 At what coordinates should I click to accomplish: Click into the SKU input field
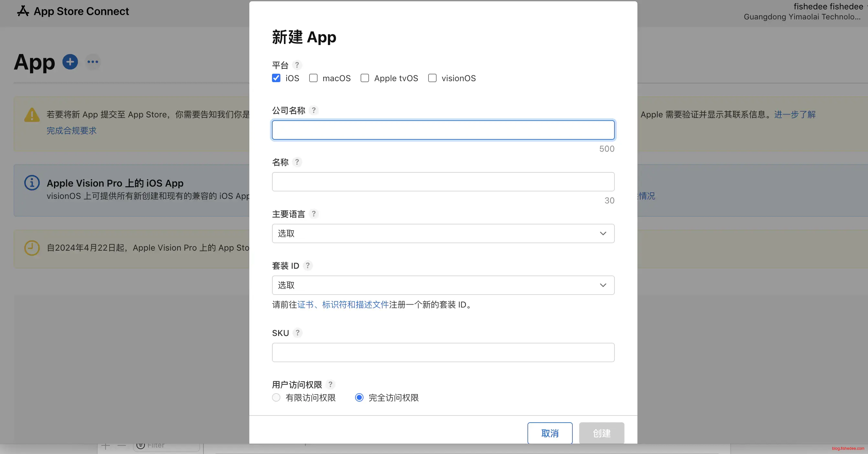(443, 352)
